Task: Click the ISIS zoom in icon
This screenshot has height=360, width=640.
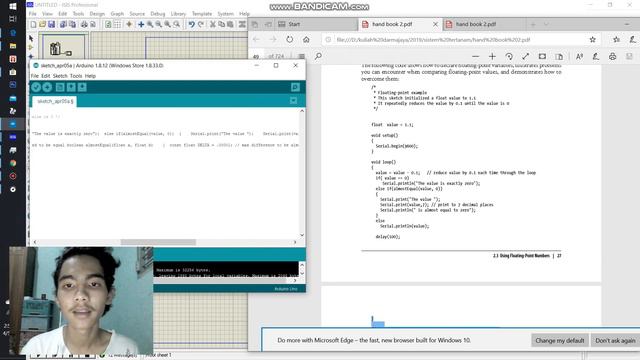Action: [x=150, y=24]
